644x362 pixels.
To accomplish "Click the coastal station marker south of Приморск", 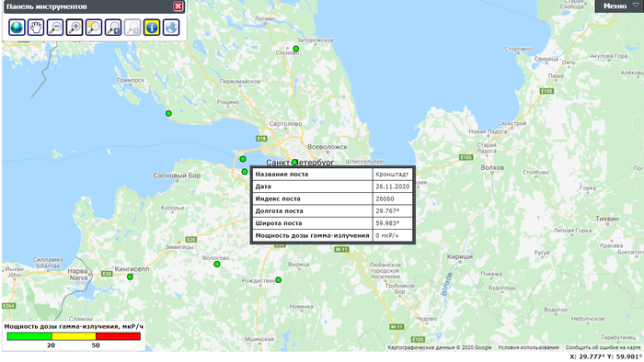I will point(168,114).
